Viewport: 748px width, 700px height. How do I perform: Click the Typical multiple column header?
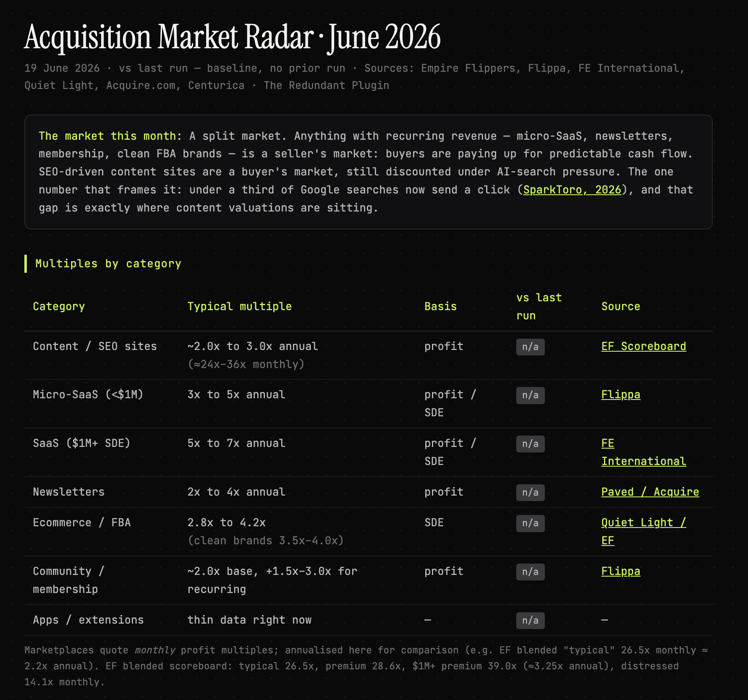click(x=240, y=306)
